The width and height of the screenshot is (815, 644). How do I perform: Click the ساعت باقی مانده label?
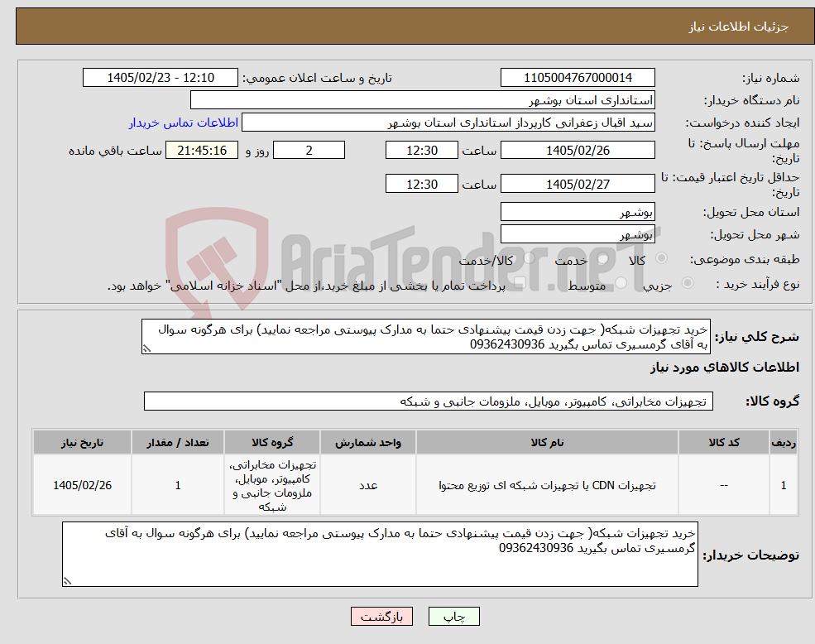click(x=115, y=151)
